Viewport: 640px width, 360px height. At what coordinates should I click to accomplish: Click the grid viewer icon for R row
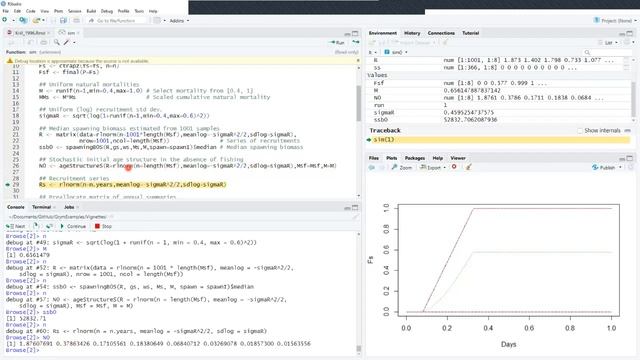[626, 60]
